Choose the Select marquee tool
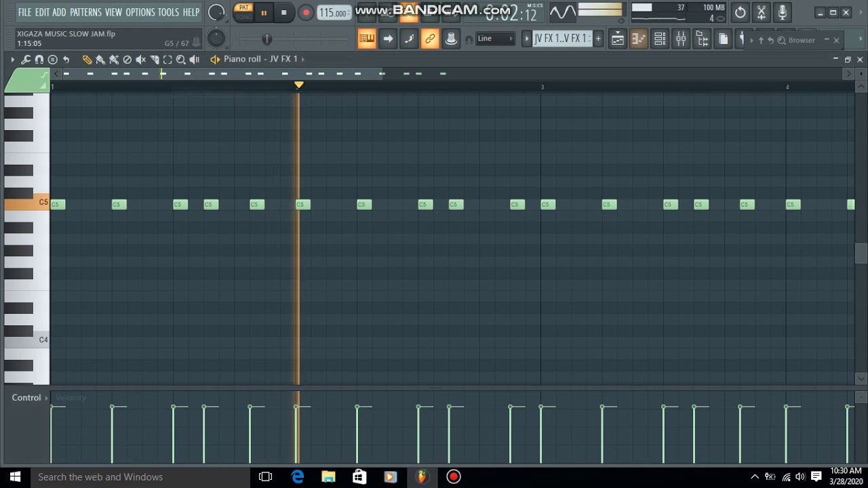The width and height of the screenshot is (868, 488). coord(167,60)
